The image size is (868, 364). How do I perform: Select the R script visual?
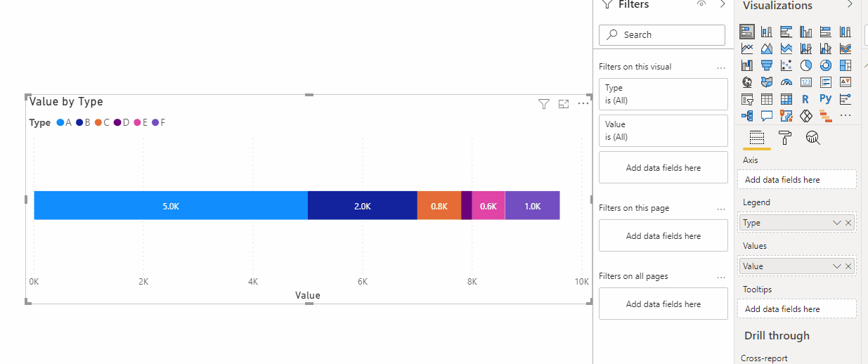806,99
